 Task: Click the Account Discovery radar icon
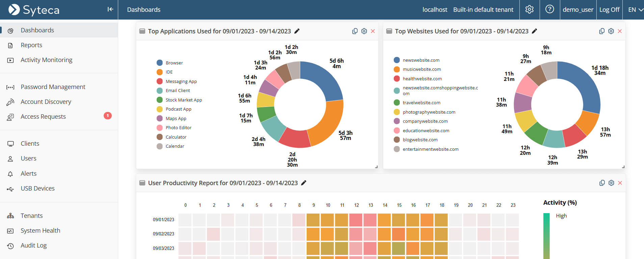click(10, 102)
